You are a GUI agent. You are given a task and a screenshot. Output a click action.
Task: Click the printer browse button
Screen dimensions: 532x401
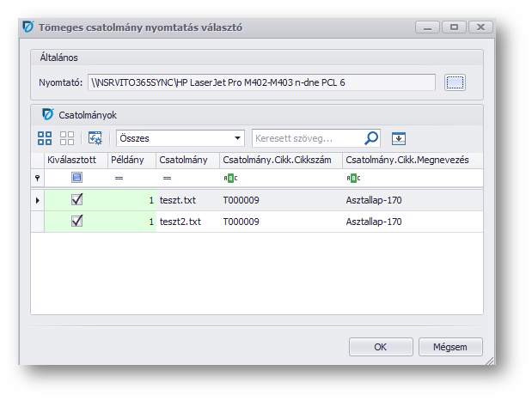coord(455,82)
